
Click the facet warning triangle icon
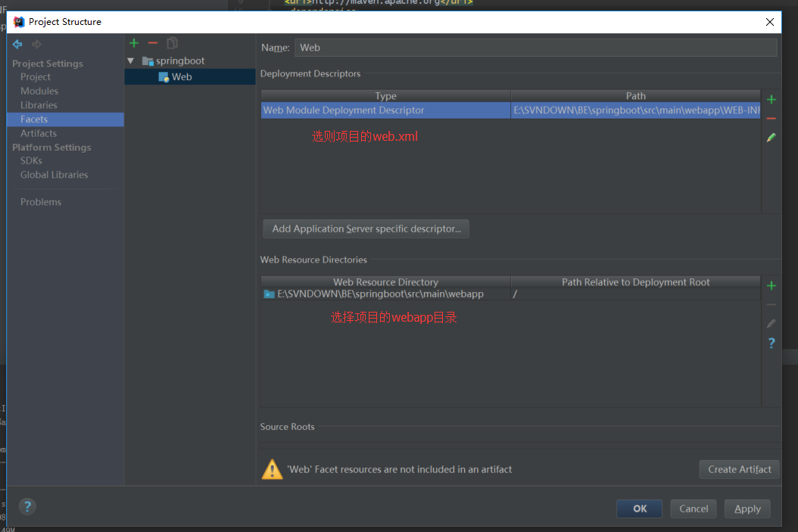coord(273,469)
